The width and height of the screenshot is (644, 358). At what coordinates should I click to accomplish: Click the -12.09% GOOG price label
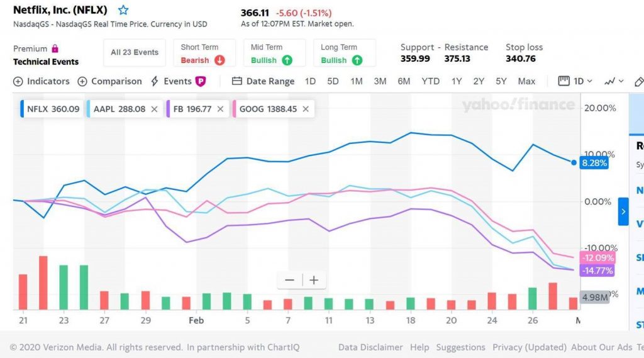click(597, 258)
